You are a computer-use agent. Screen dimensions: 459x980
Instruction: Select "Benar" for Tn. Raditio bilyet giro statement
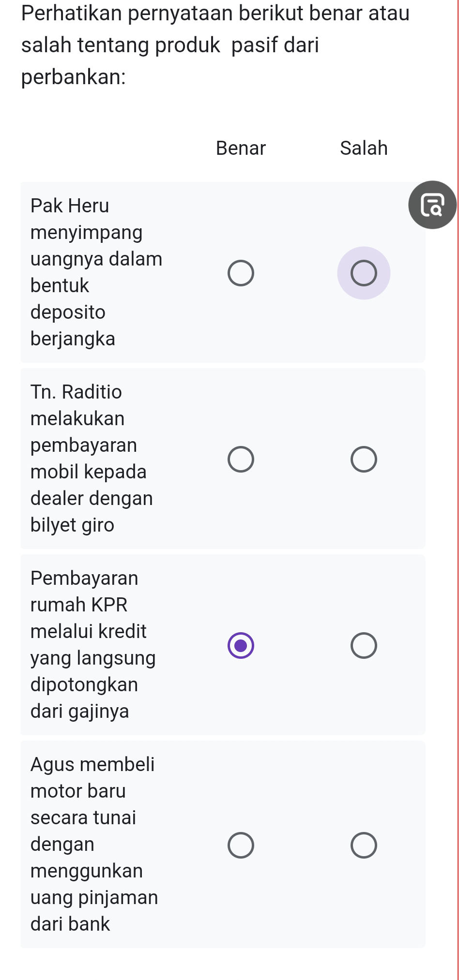tap(242, 458)
